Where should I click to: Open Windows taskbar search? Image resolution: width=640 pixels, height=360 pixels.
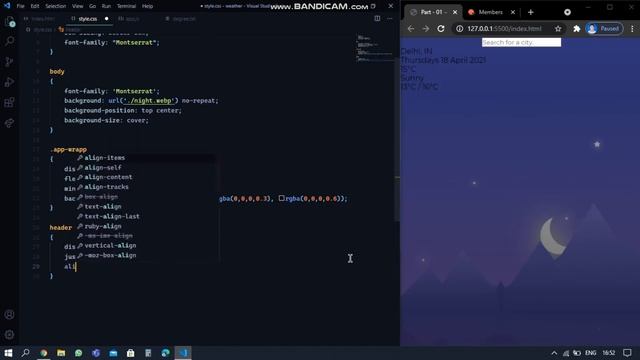coord(25,353)
